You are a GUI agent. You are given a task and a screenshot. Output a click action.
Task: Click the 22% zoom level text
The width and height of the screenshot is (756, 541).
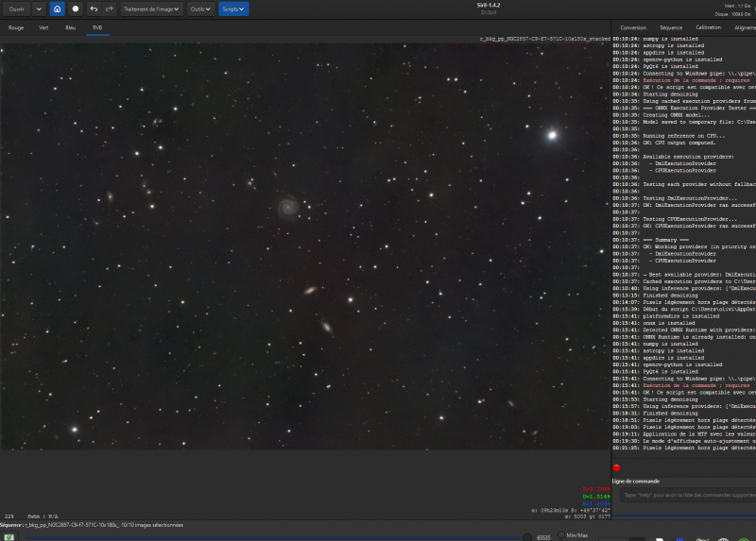(9, 516)
